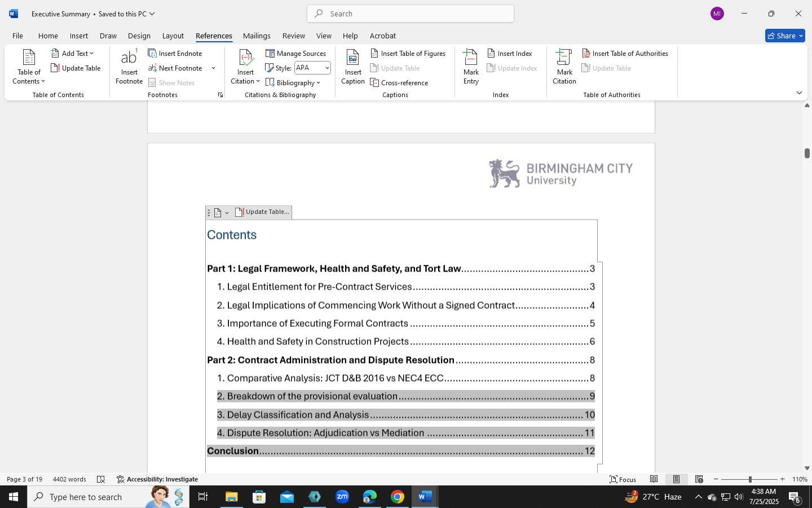The image size is (812, 508).
Task: Switch to the Design tab
Action: pyautogui.click(x=139, y=36)
